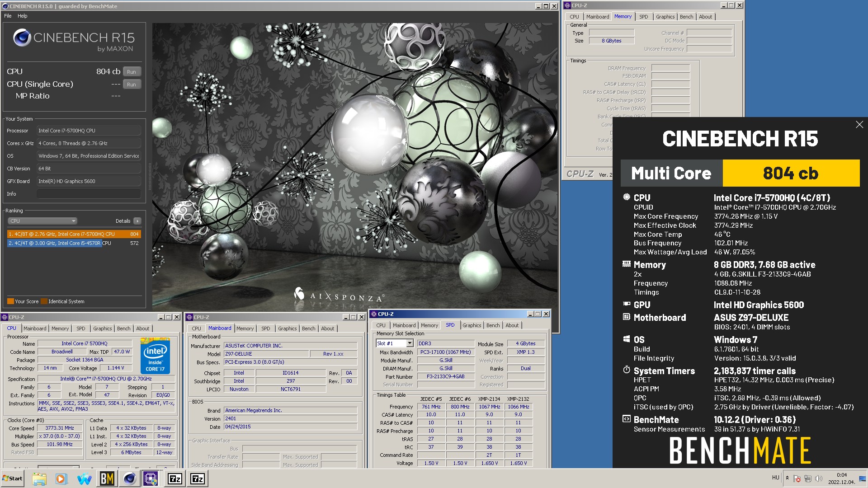Screen dimensions: 868x488
Task: Click the Action Center flag tray icon
Action: (x=797, y=479)
